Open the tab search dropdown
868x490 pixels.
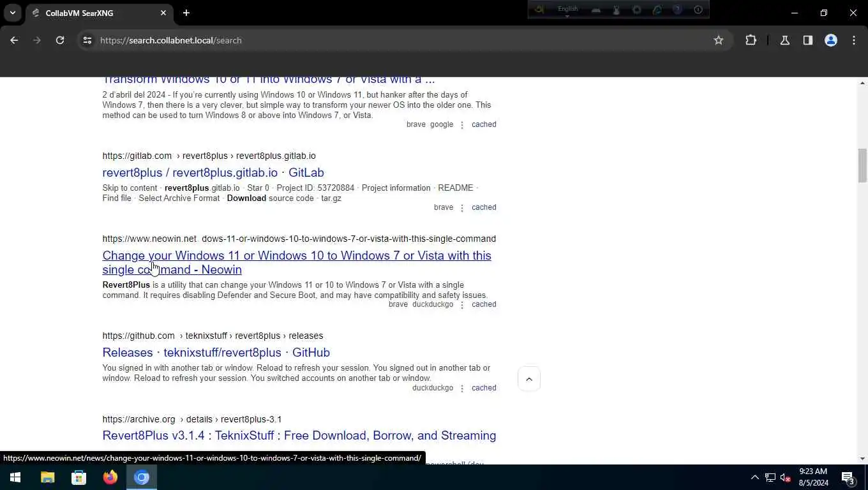[12, 13]
